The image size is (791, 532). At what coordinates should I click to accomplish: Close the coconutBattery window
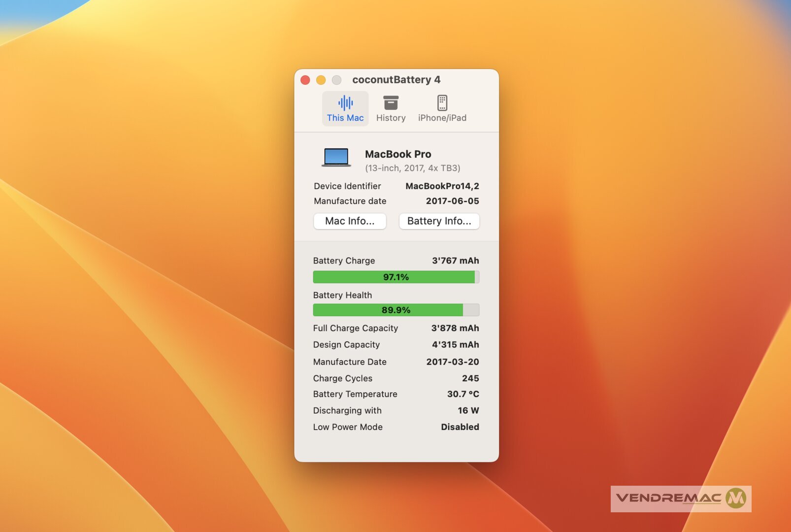point(305,80)
